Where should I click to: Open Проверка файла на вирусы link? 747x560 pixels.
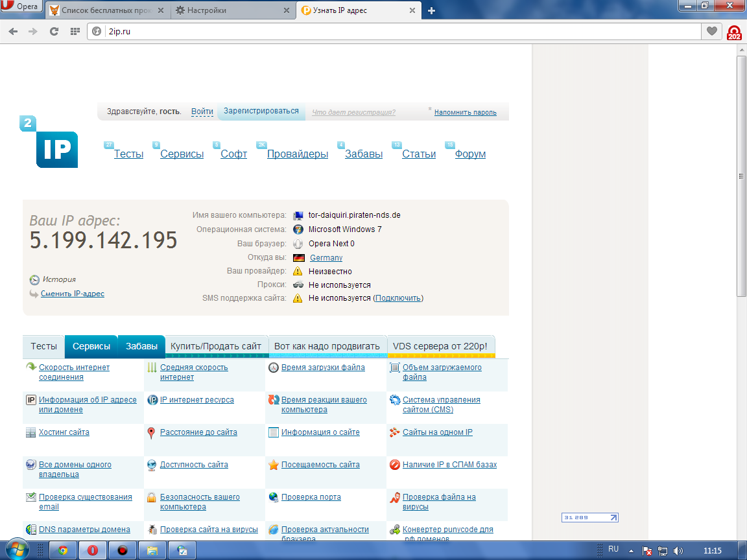[x=439, y=502]
